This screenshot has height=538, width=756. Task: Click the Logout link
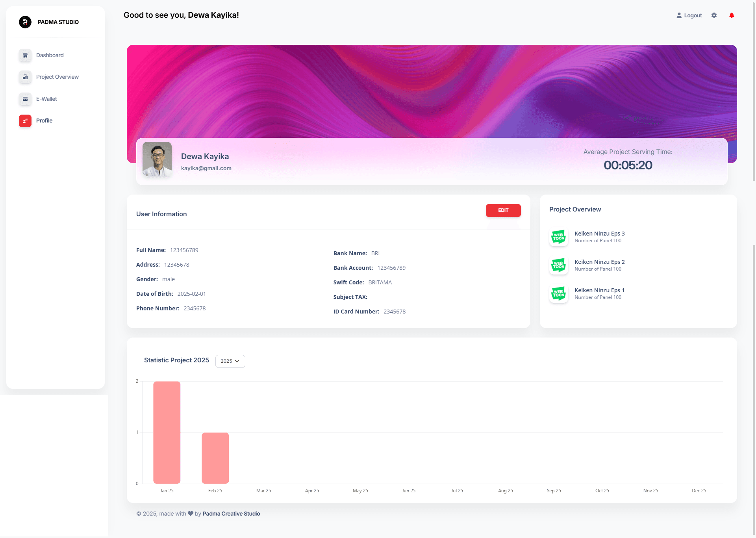pos(689,15)
